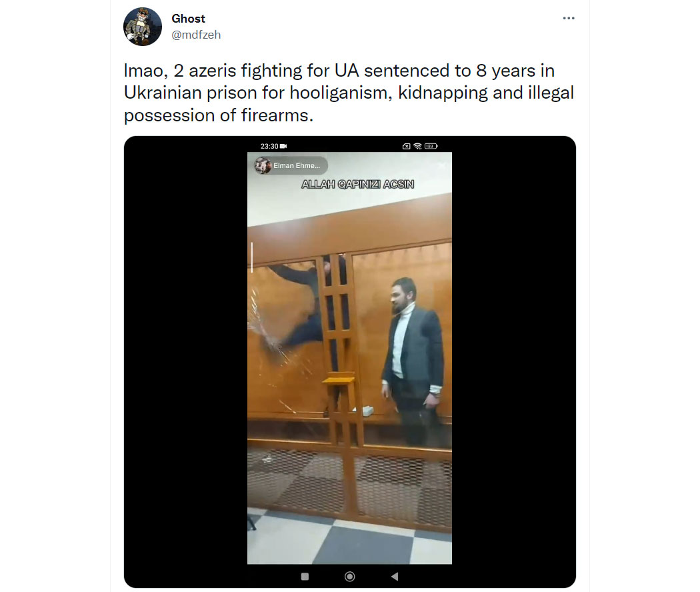700x592 pixels.
Task: Tap the Android home circle button
Action: [350, 577]
